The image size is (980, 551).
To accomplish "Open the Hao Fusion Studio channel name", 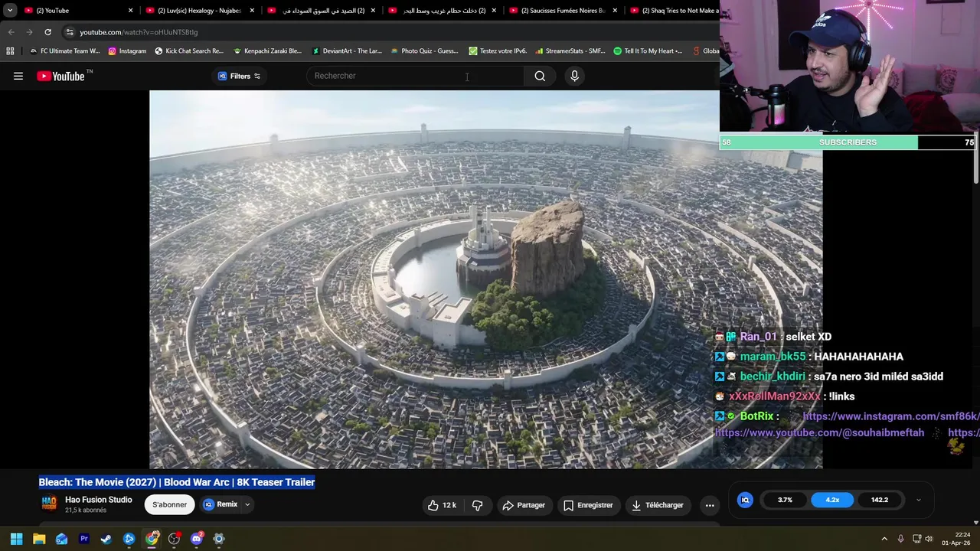I will [x=98, y=500].
